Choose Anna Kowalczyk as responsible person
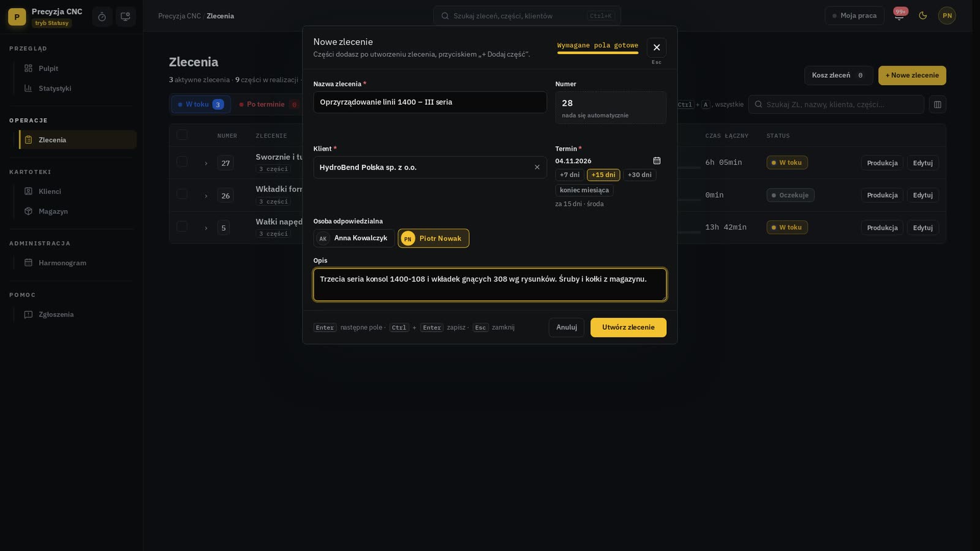 coord(354,238)
